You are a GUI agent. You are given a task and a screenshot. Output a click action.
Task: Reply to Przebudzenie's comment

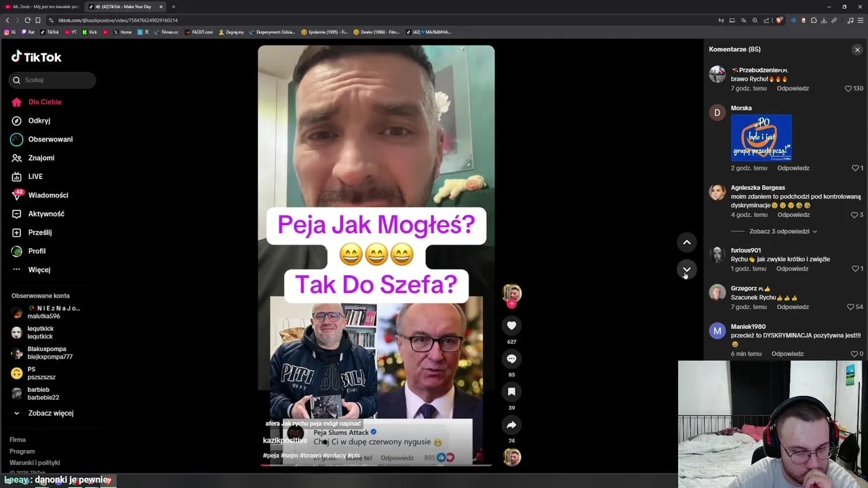pyautogui.click(x=793, y=89)
